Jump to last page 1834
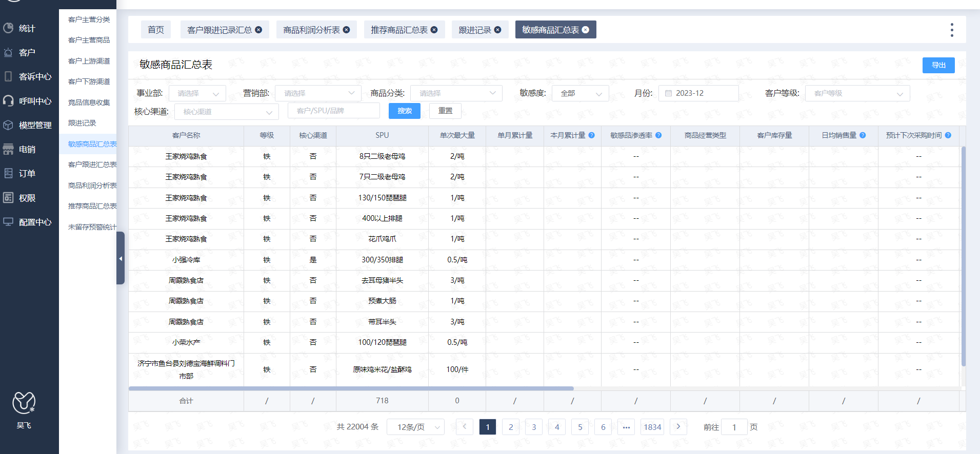The image size is (980, 454). click(x=652, y=427)
